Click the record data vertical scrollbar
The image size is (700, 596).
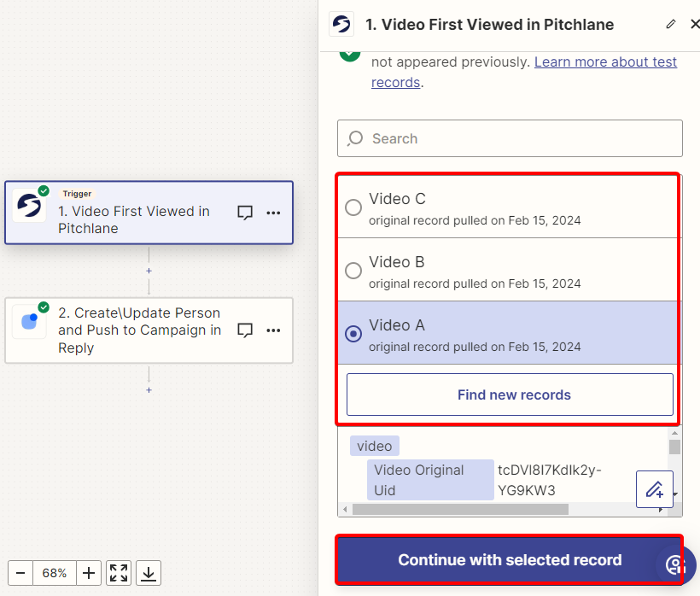(674, 447)
